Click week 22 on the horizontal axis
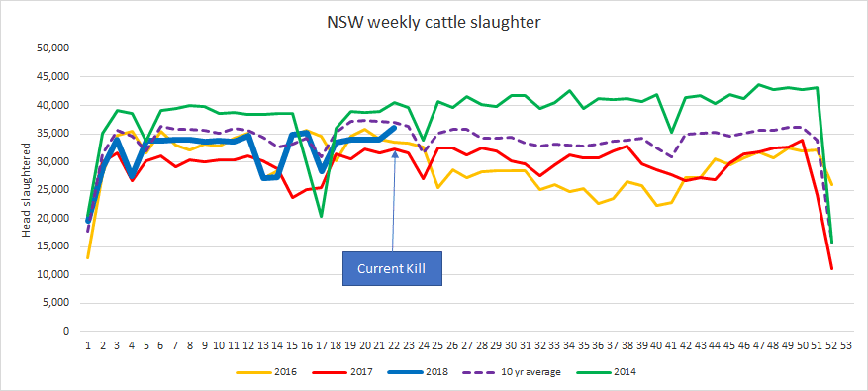Image resolution: width=868 pixels, height=391 pixels. (x=394, y=344)
